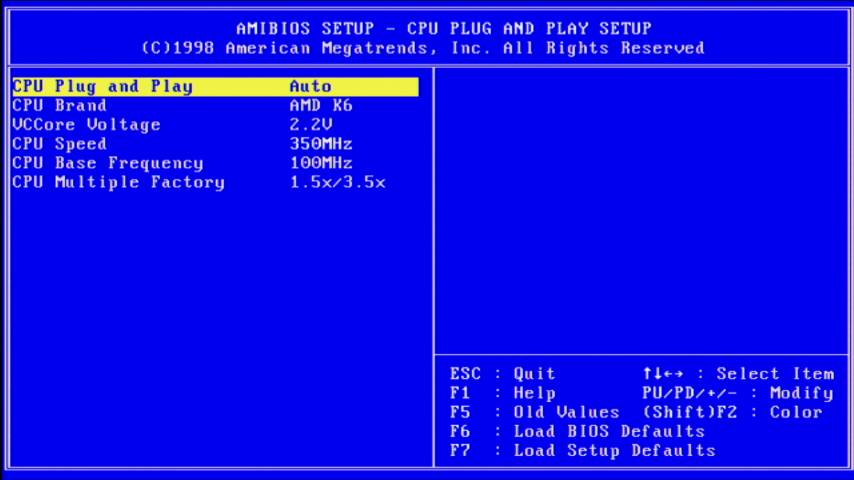Click the PU/PD/+/- Modify hint

(x=738, y=393)
